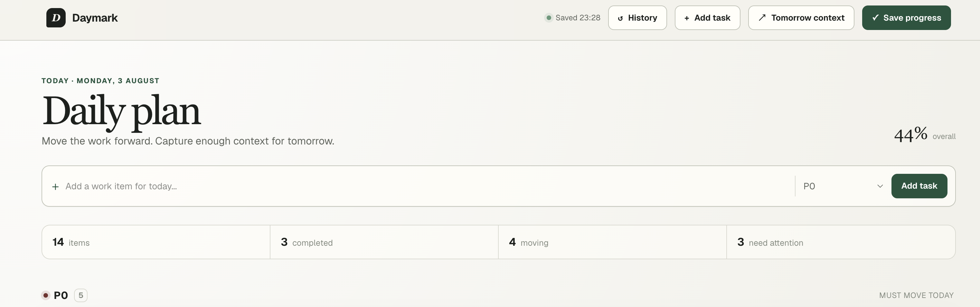Click the green Add task button in the input row
980x307 pixels.
click(919, 186)
